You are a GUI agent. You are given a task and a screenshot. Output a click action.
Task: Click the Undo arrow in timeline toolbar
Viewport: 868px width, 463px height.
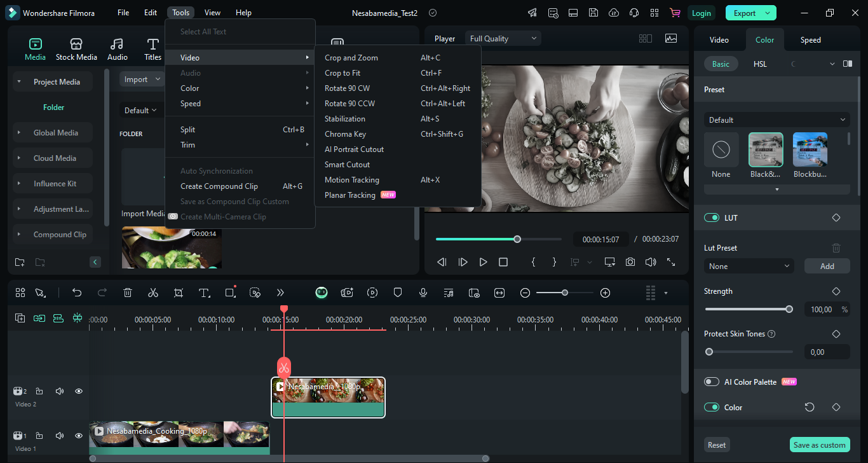[x=77, y=293]
